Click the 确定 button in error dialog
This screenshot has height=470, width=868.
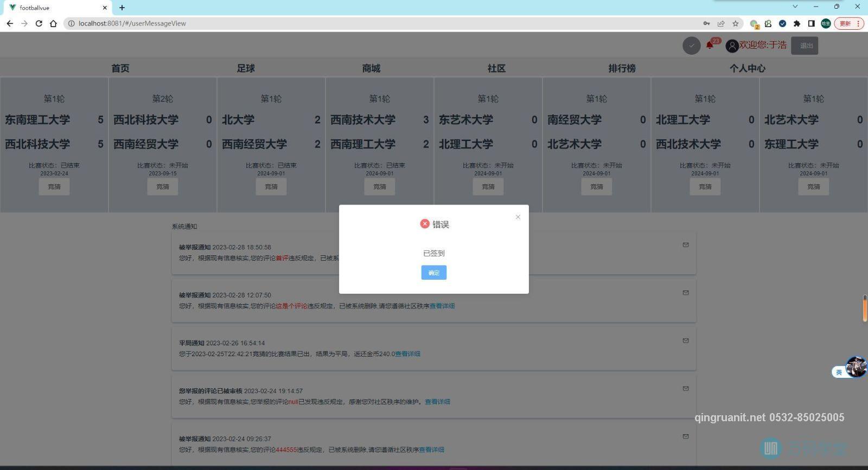point(433,273)
